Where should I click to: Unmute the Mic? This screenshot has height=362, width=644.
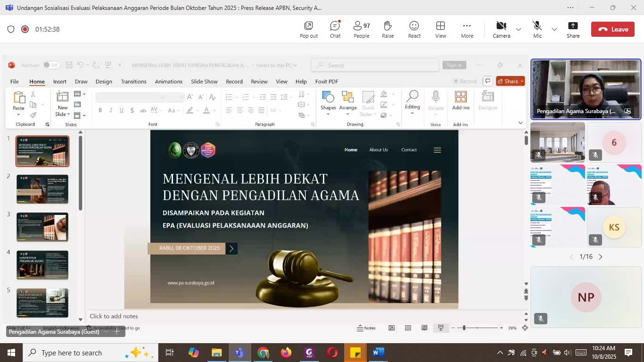click(x=537, y=29)
